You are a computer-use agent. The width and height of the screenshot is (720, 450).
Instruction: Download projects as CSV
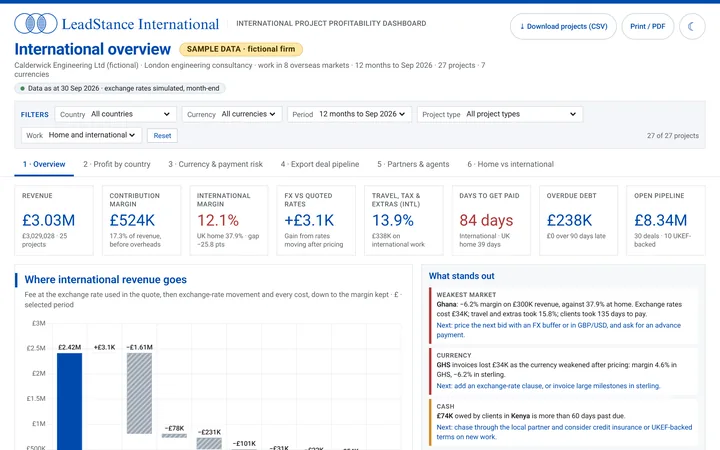563,27
